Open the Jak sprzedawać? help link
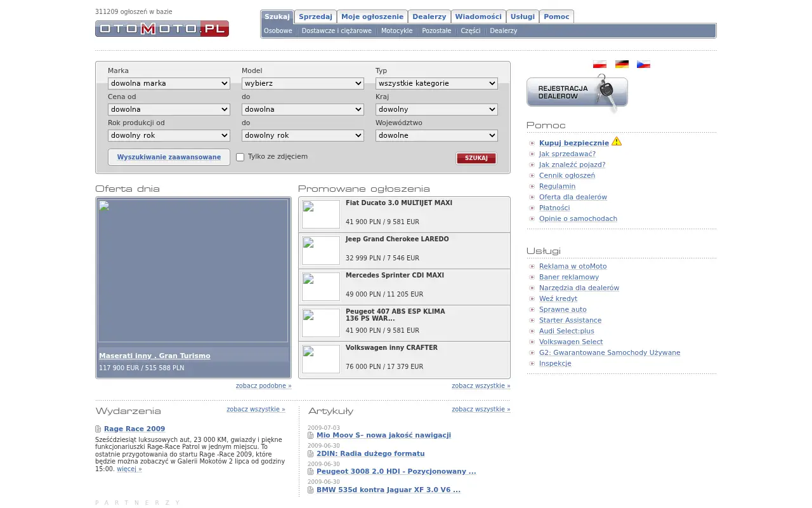 coord(567,154)
